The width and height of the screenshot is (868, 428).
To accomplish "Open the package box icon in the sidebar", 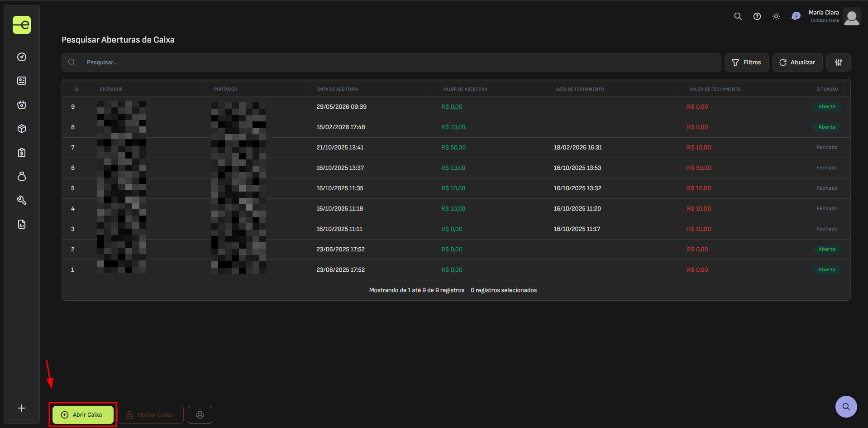I will [22, 129].
